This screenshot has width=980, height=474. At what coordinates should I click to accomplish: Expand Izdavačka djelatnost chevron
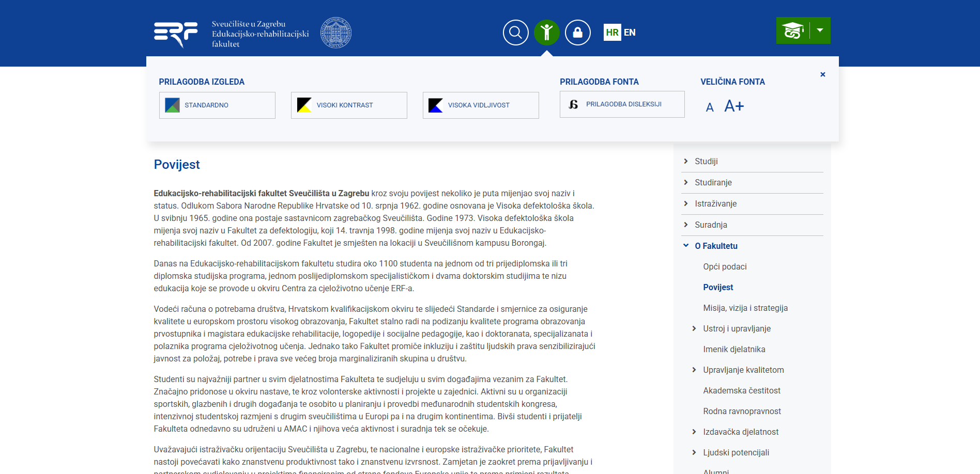click(694, 432)
